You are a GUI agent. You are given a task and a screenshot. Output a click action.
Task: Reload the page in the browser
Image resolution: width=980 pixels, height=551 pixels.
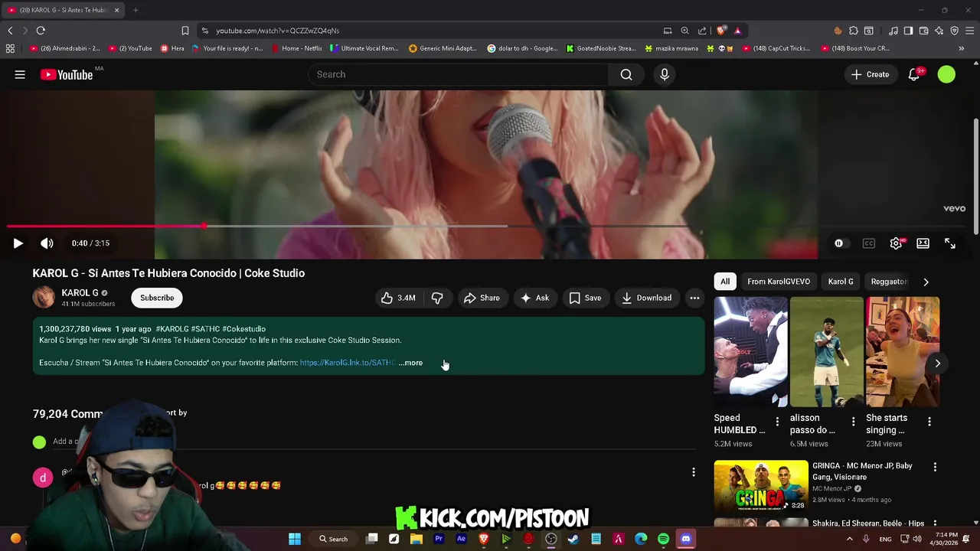pos(41,31)
